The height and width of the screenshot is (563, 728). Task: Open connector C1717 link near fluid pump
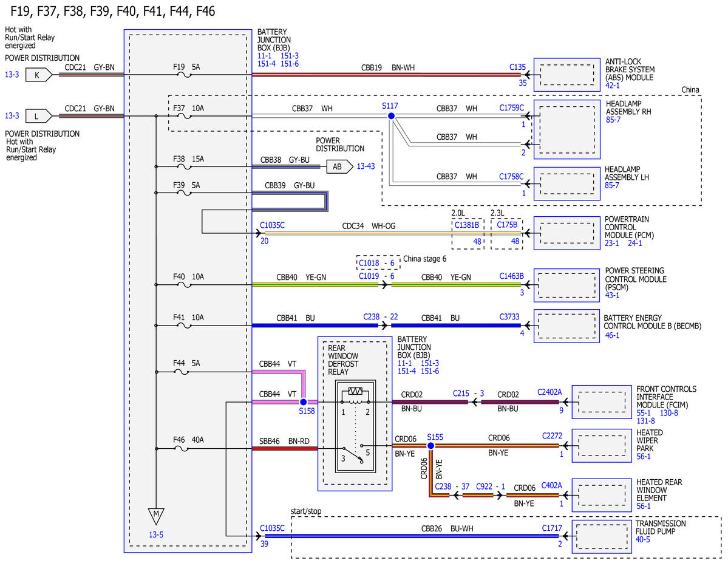[x=551, y=528]
